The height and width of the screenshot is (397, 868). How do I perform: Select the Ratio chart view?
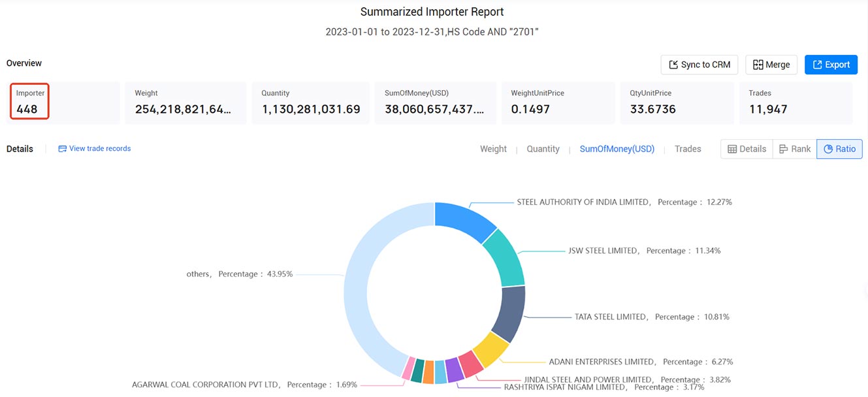[839, 149]
